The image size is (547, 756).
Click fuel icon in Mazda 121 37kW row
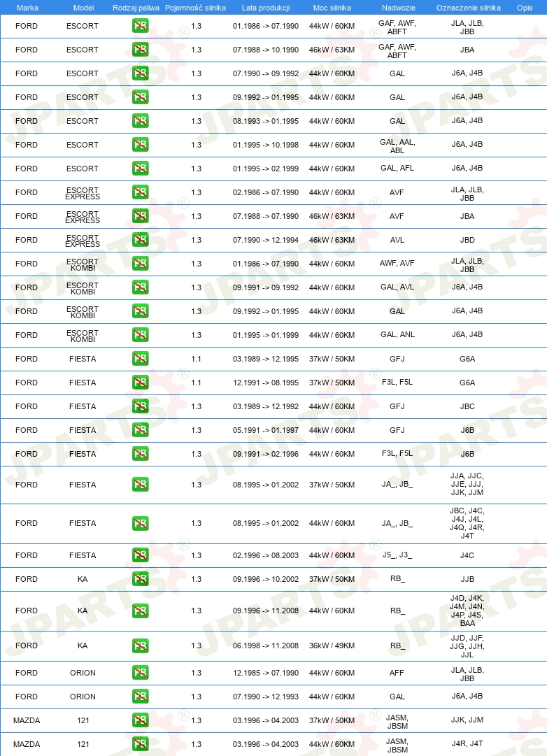[141, 720]
